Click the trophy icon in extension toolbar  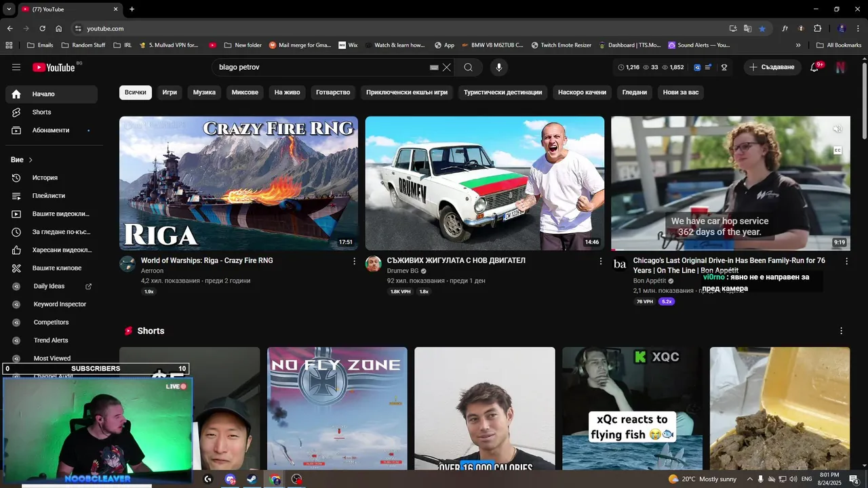724,67
